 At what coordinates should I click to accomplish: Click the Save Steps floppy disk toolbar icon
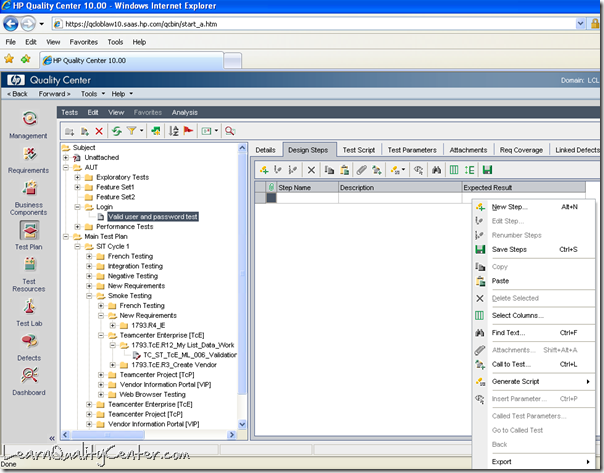(x=487, y=170)
